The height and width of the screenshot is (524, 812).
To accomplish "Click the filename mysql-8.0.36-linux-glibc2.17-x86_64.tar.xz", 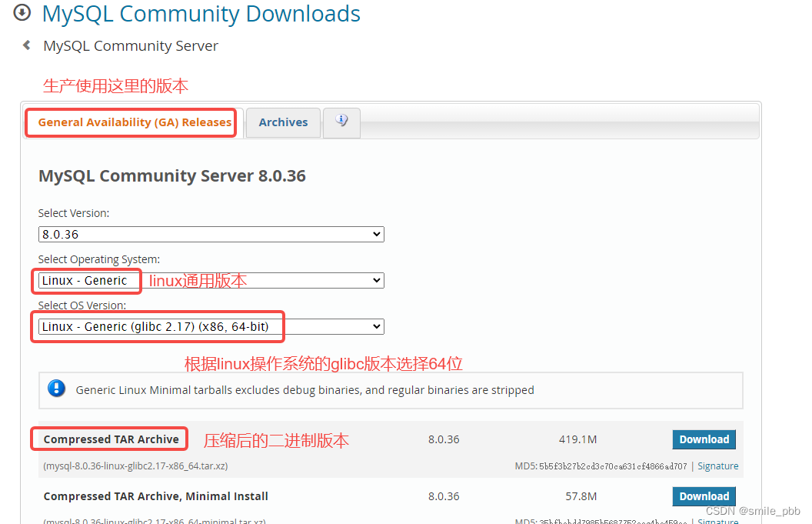I will [x=135, y=466].
